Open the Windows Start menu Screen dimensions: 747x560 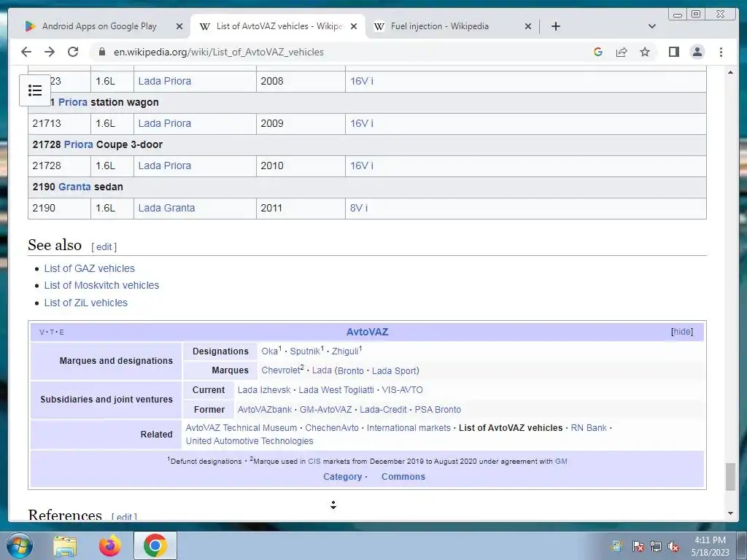(x=19, y=545)
